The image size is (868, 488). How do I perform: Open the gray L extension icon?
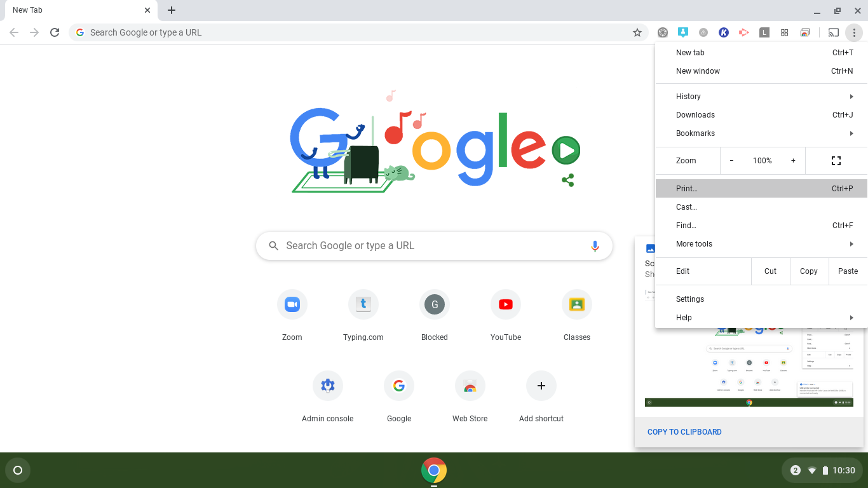pos(764,32)
